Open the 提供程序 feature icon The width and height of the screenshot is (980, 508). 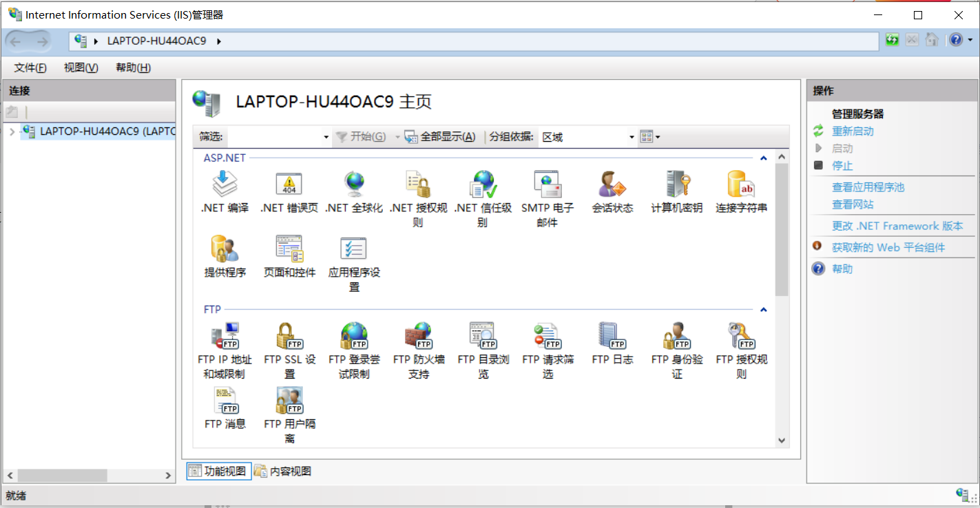coord(225,257)
